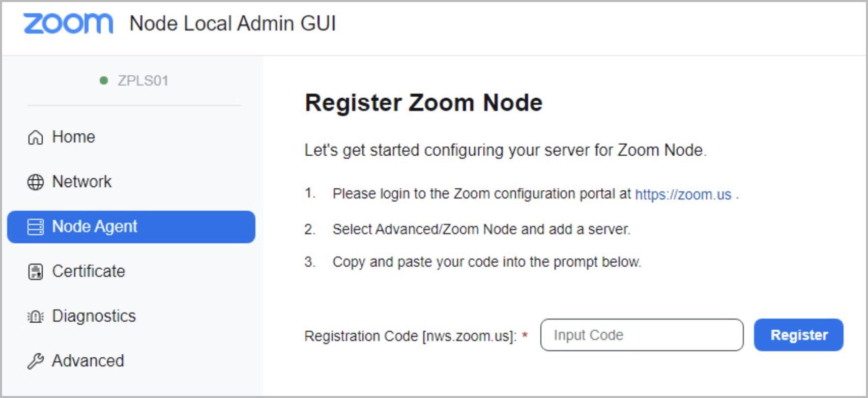Viewport: 868px width, 398px height.
Task: Follow the https://zoom.us link
Action: (x=683, y=194)
